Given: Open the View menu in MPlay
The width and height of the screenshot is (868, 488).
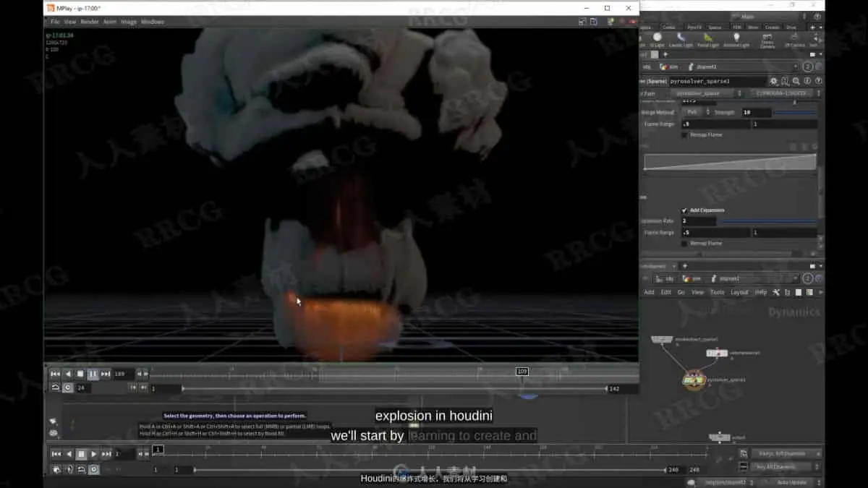Looking at the screenshot, I should [x=70, y=22].
